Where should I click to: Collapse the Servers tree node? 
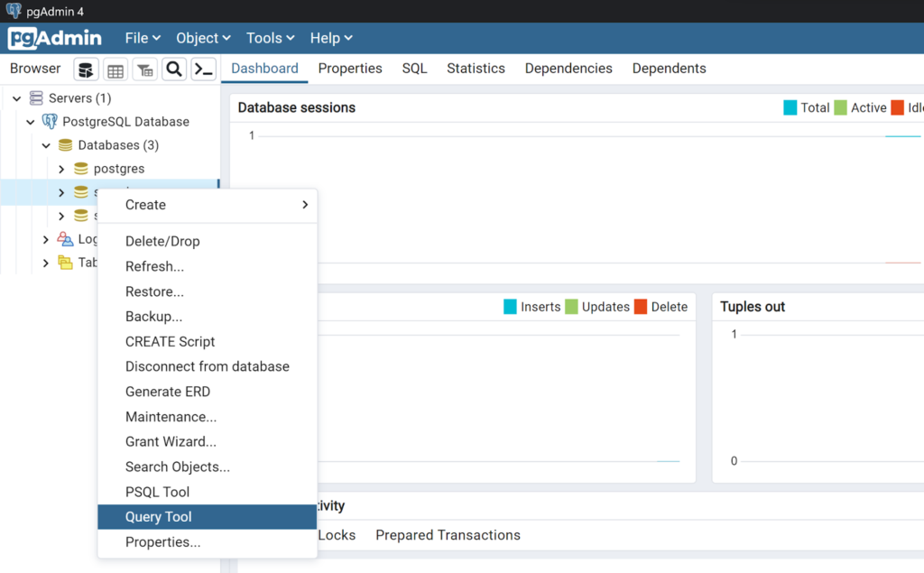pyautogui.click(x=15, y=97)
